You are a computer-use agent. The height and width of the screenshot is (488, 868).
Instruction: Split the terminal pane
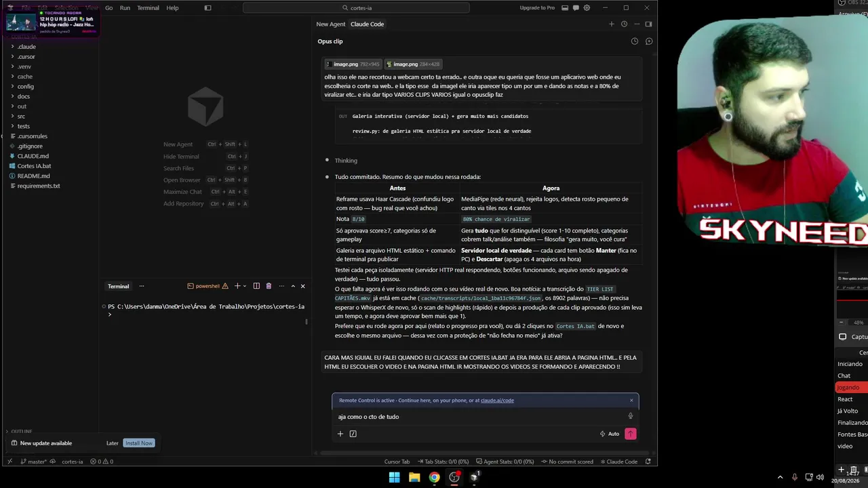pos(256,286)
